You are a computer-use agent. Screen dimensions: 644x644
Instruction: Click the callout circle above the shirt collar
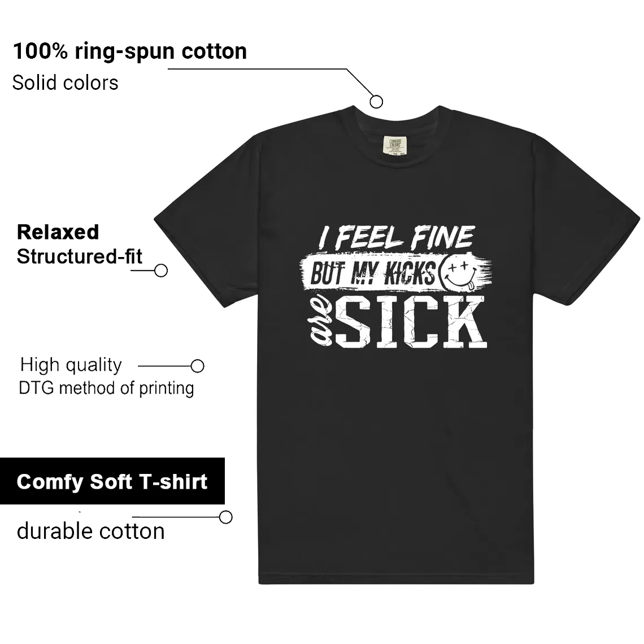point(376,102)
